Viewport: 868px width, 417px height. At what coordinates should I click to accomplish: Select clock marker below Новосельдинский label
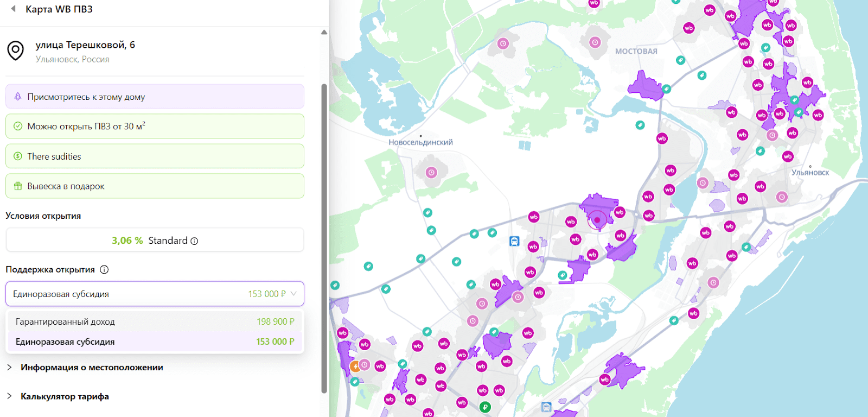click(x=431, y=173)
